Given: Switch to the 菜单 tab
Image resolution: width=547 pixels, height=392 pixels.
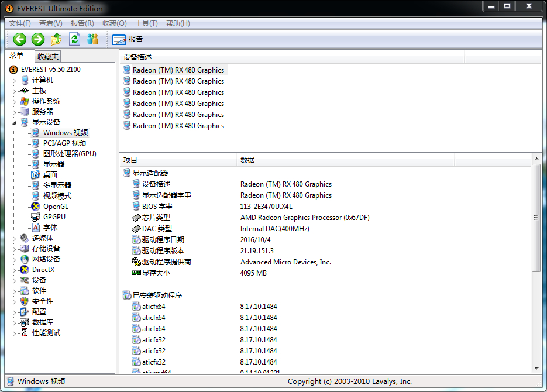Looking at the screenshot, I should [16, 56].
